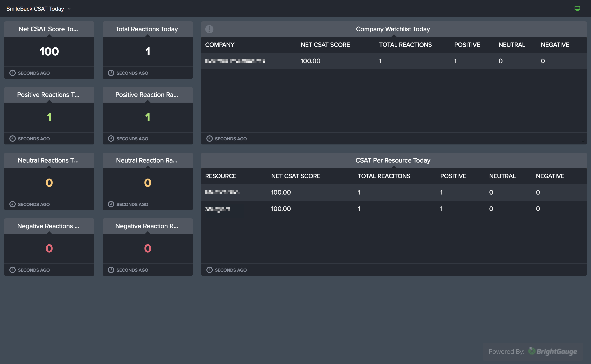The image size is (591, 364).
Task: Sort Company Watchlist by NET CSAT SCORE
Action: point(325,45)
